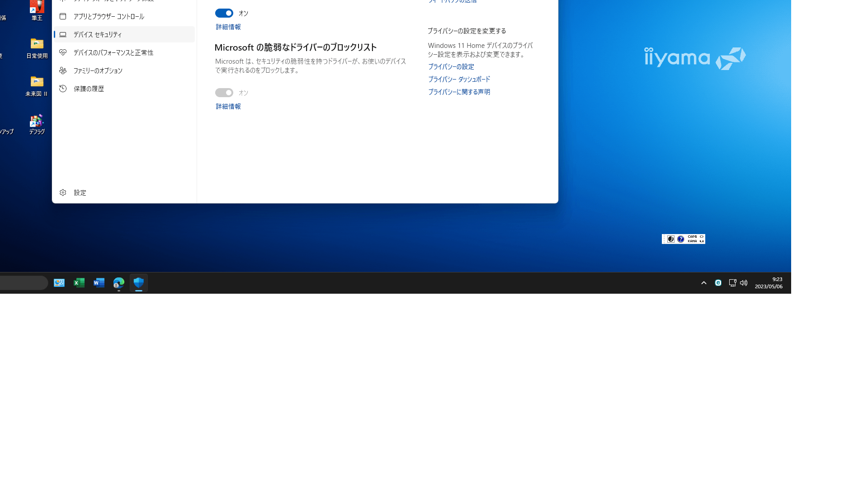Open Windows Security from taskbar shield icon
868x488 pixels.
tap(138, 283)
